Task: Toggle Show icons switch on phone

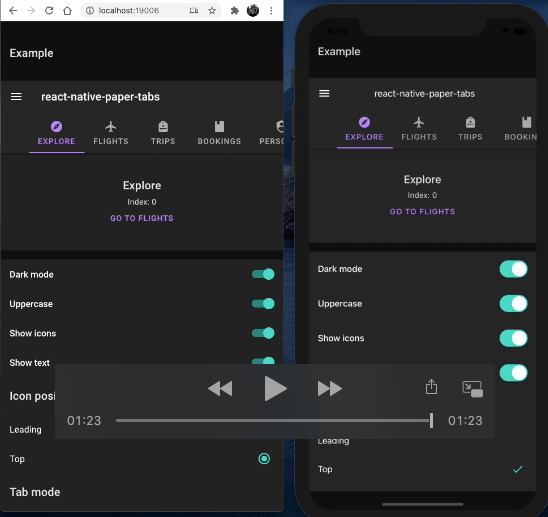Action: (x=513, y=338)
